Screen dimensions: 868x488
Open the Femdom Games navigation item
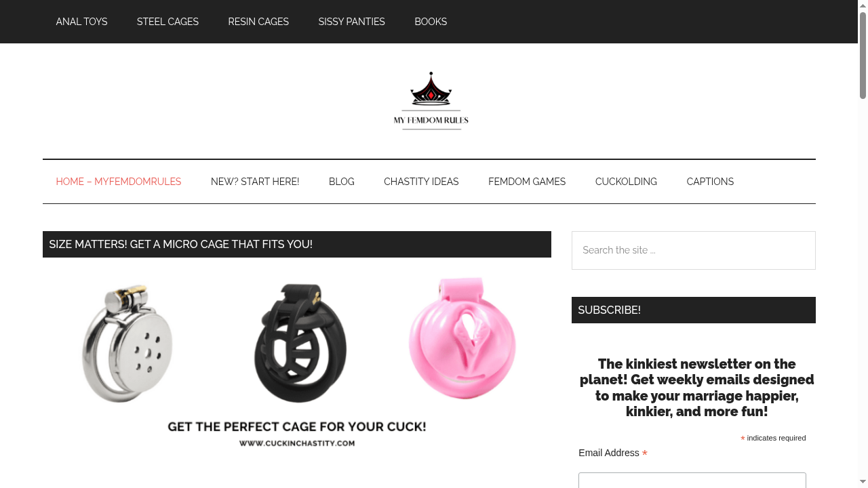(x=527, y=182)
